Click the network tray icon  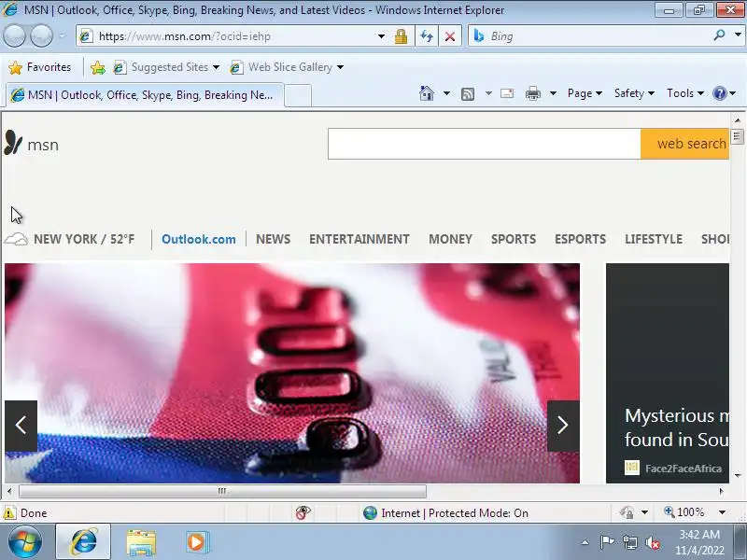[x=629, y=542]
